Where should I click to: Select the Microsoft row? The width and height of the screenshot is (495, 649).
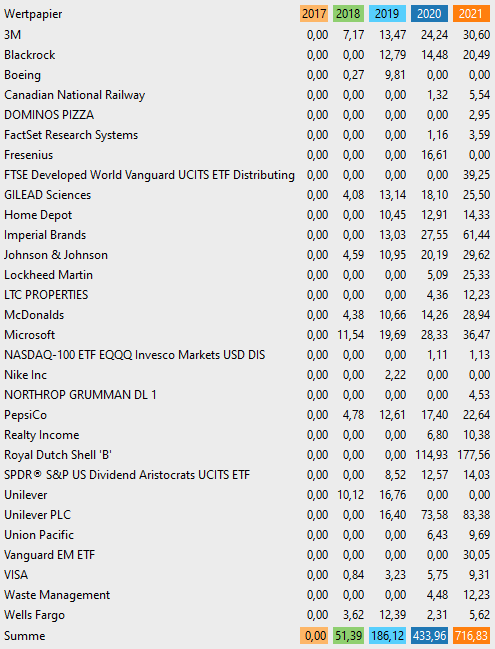point(248,334)
